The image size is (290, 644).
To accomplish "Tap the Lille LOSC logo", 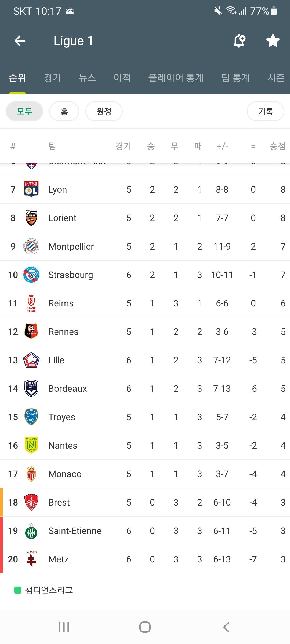I will click(x=31, y=360).
